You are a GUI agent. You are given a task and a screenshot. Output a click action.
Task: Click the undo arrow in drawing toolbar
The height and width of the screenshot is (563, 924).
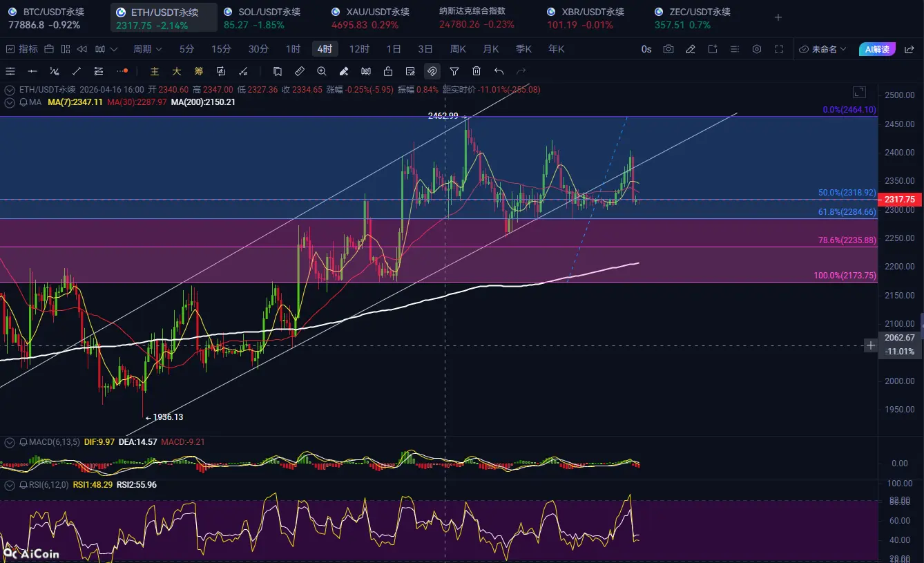point(499,71)
